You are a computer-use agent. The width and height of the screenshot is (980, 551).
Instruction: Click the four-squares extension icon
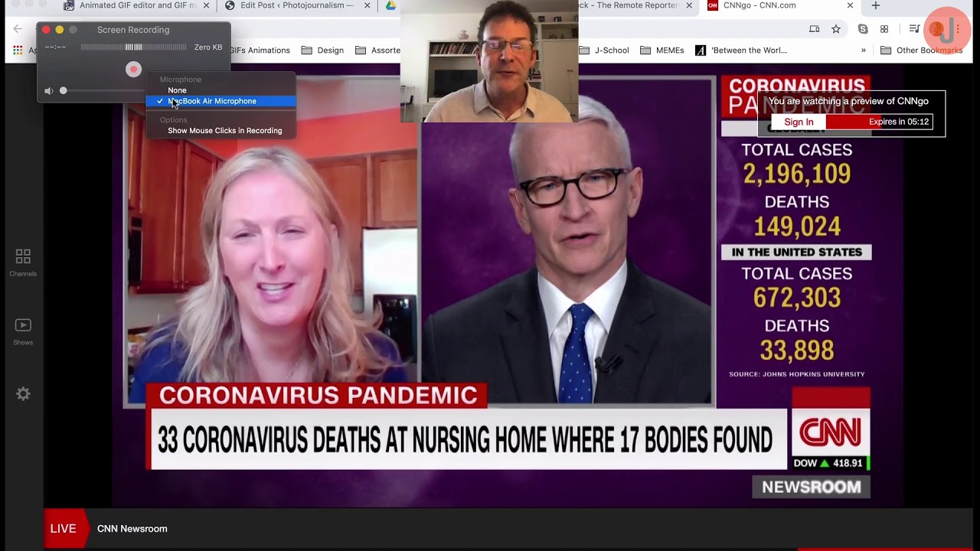point(884,29)
